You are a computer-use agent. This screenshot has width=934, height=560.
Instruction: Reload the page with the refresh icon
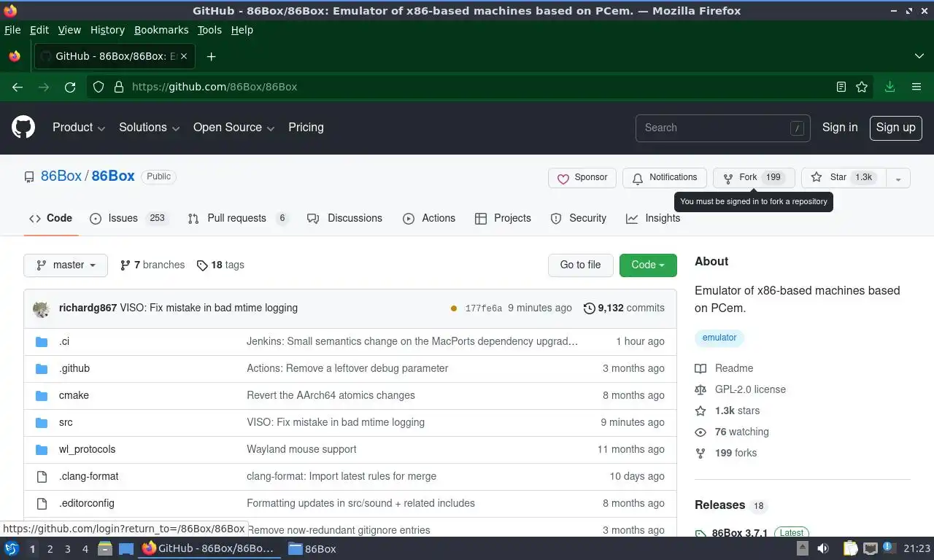pos(70,87)
